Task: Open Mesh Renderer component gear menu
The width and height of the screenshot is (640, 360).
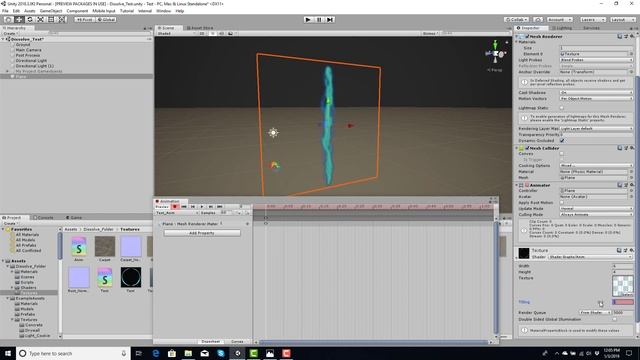Action: (x=632, y=36)
